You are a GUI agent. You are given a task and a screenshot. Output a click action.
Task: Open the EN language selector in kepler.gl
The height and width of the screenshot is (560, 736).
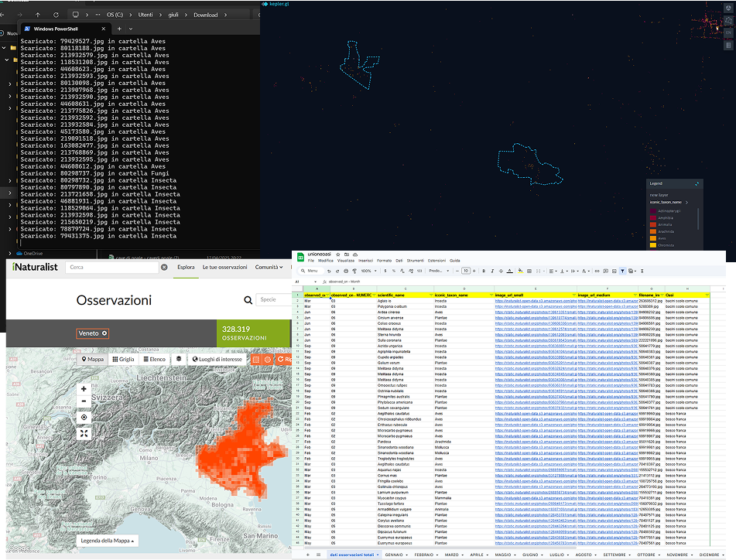pyautogui.click(x=728, y=32)
